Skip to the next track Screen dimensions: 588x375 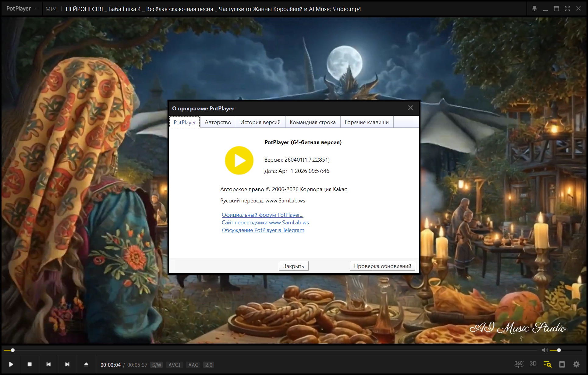click(x=67, y=364)
